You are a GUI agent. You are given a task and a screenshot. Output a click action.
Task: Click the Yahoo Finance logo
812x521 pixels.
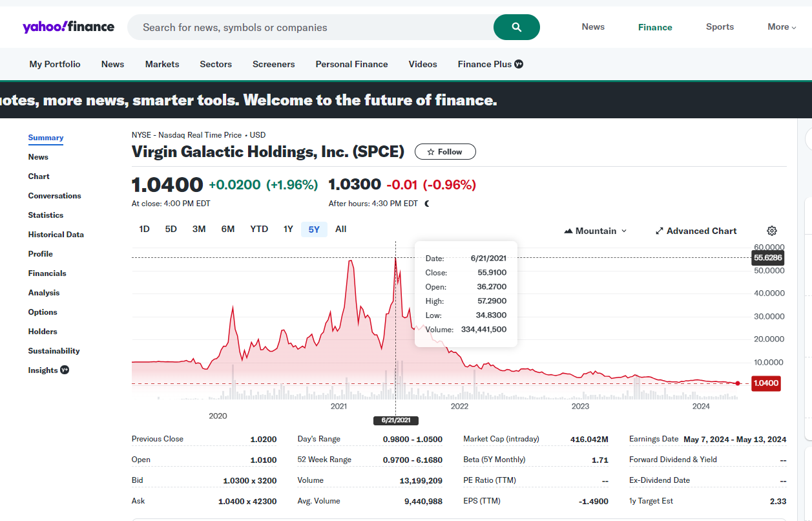click(68, 27)
